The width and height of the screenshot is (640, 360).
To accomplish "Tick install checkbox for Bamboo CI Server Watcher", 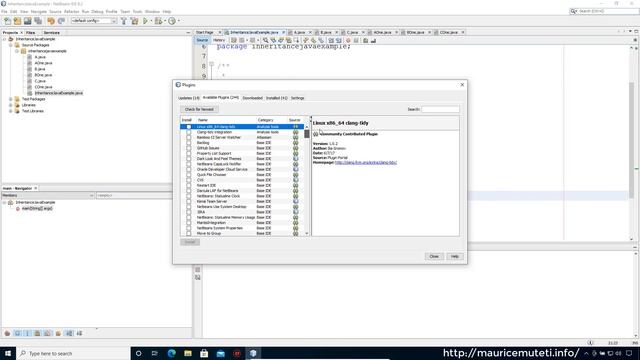I will (x=188, y=138).
